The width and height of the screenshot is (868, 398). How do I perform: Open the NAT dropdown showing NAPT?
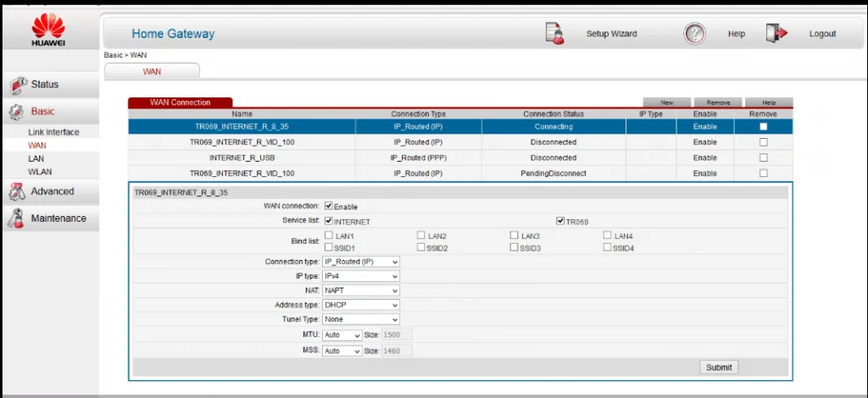(x=360, y=290)
